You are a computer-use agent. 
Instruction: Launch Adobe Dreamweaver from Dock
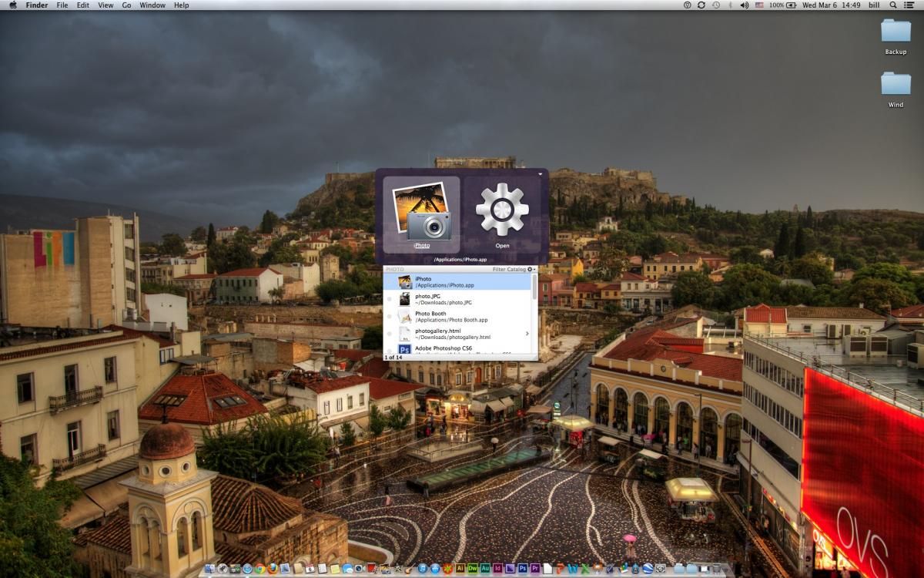click(472, 569)
